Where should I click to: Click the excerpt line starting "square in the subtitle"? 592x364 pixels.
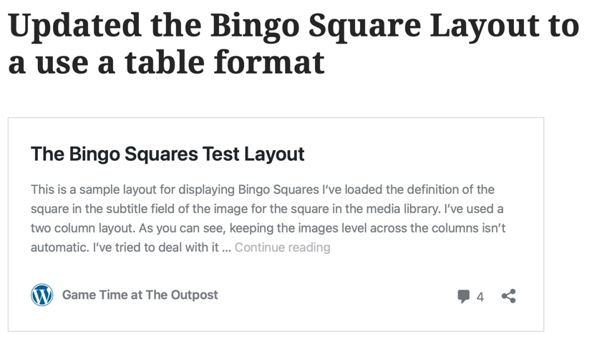267,209
